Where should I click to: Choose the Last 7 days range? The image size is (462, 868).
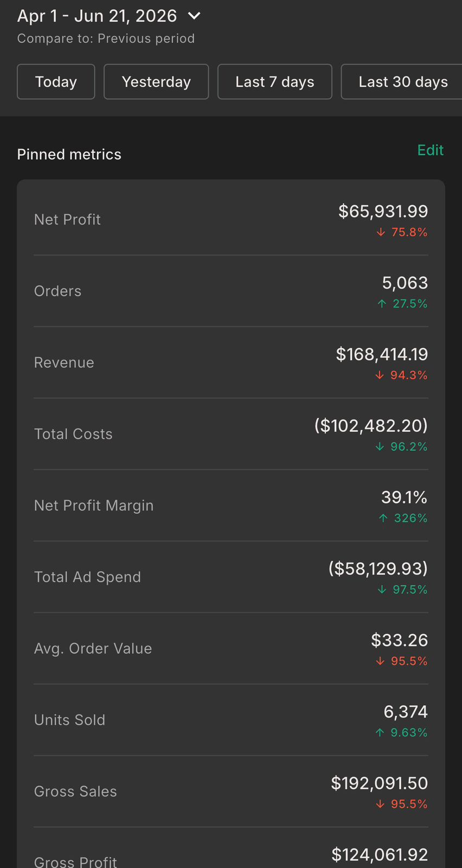(x=275, y=82)
